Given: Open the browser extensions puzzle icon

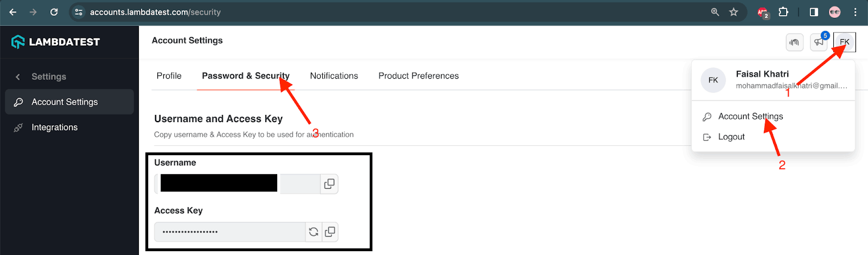Looking at the screenshot, I should click(x=783, y=12).
